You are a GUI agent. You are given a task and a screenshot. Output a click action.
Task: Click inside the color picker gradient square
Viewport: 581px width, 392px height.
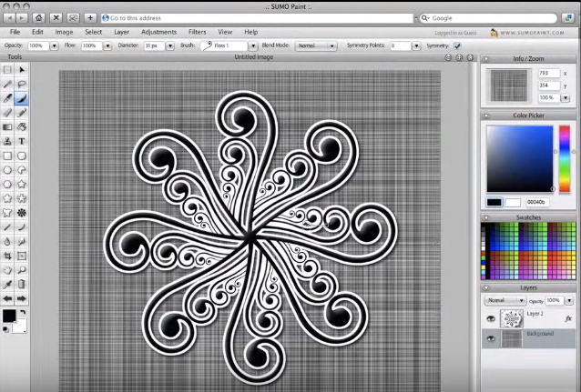coord(519,158)
